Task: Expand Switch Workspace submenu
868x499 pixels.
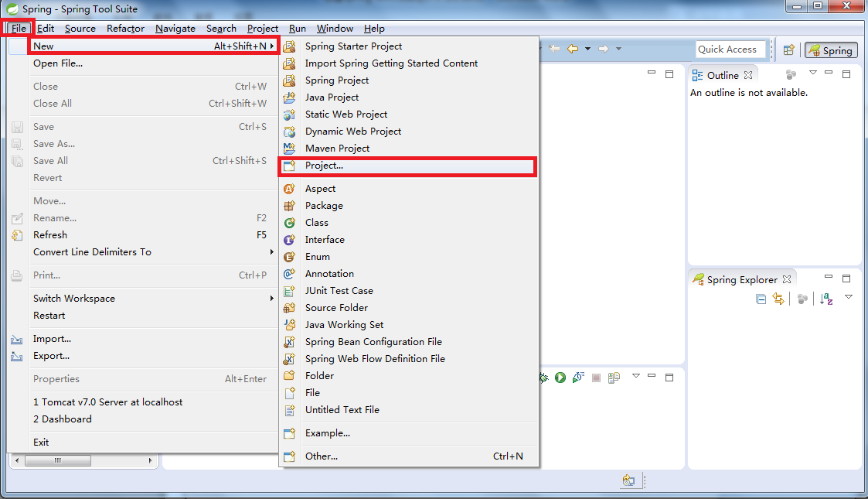Action: [143, 299]
